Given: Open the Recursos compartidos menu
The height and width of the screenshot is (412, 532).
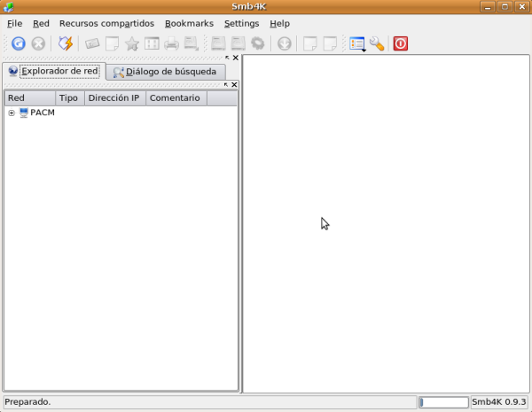Looking at the screenshot, I should pyautogui.click(x=106, y=23).
